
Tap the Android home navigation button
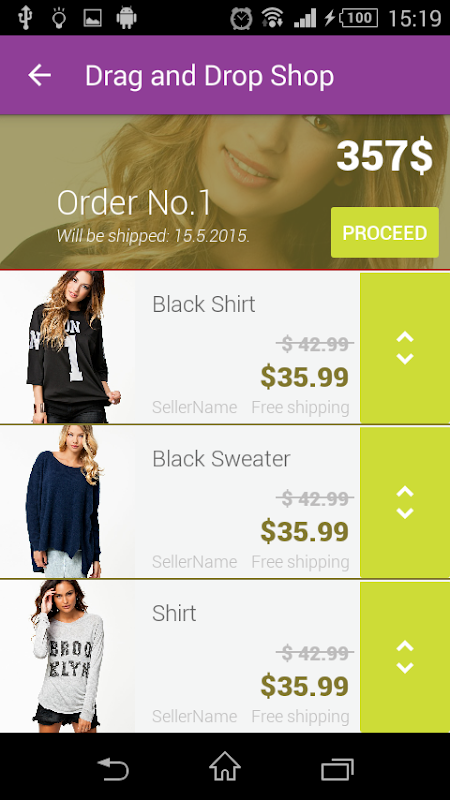[224, 766]
